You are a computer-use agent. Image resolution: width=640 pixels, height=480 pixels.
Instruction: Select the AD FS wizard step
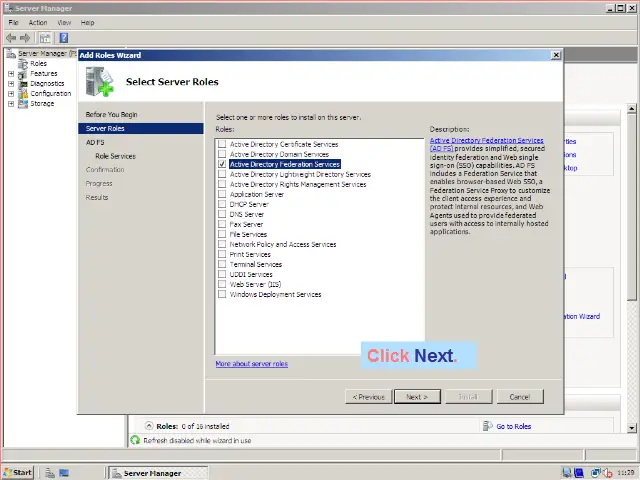[x=95, y=142]
